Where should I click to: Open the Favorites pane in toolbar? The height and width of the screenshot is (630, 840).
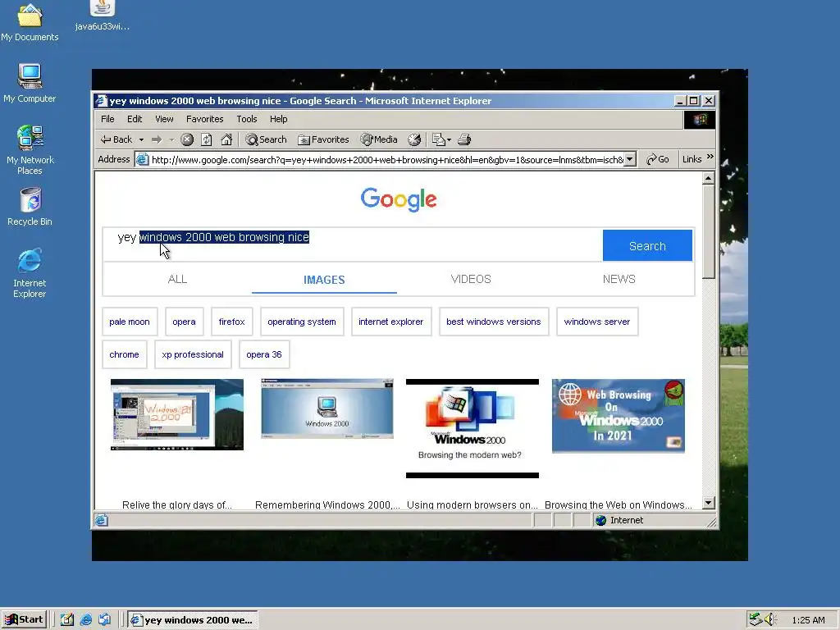click(323, 139)
